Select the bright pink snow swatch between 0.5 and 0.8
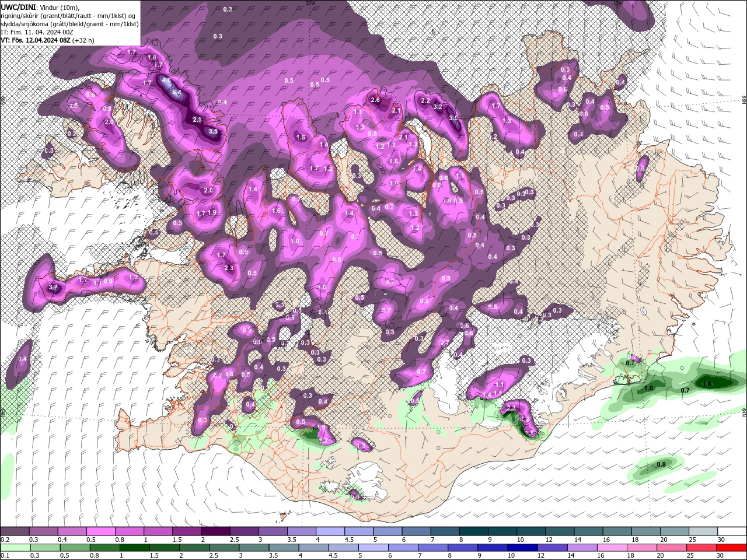Screen dimensions: 747x560 pyautogui.click(x=100, y=531)
